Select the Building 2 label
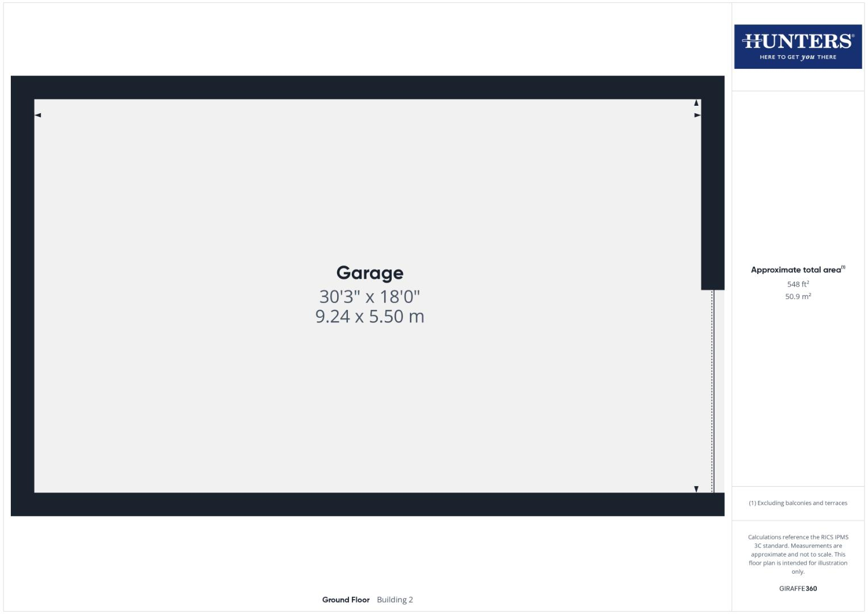This screenshot has height=614, width=868. (x=394, y=600)
